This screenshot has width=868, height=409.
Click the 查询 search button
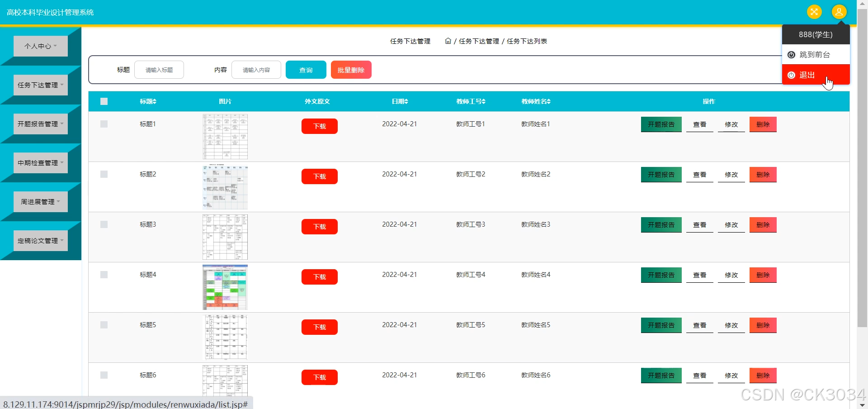(x=306, y=70)
